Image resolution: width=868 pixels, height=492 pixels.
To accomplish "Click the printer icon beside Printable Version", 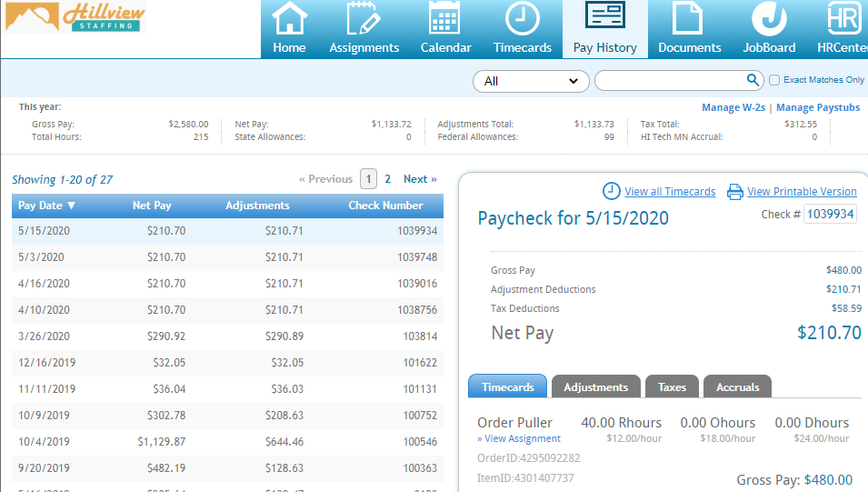I will click(x=735, y=192).
